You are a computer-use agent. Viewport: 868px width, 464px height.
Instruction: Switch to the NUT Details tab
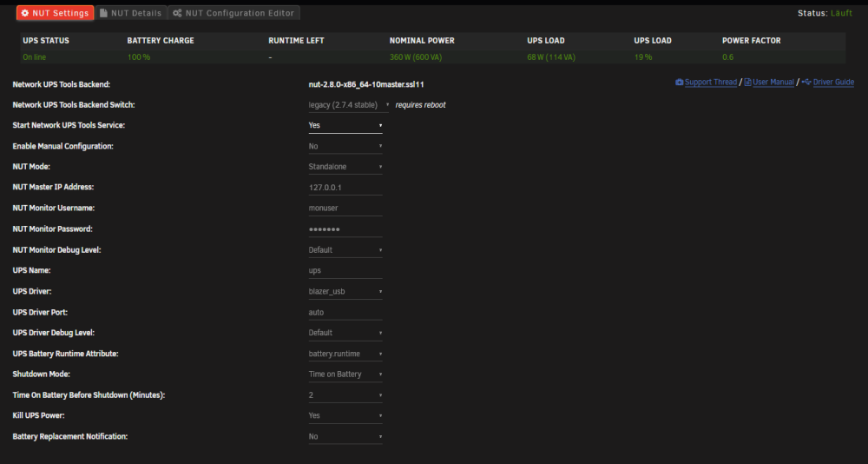pyautogui.click(x=131, y=13)
